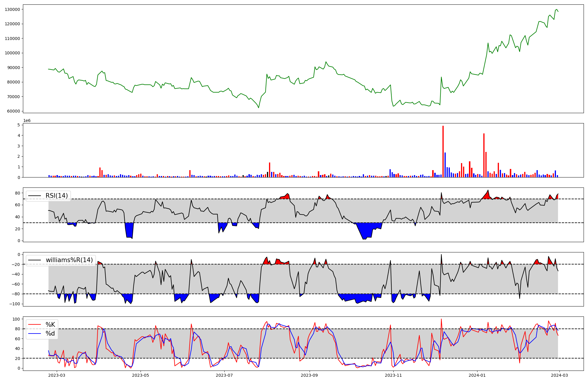Click the 2023-07 x-axis date label
Screen dimensions: 588x382
coord(224,375)
